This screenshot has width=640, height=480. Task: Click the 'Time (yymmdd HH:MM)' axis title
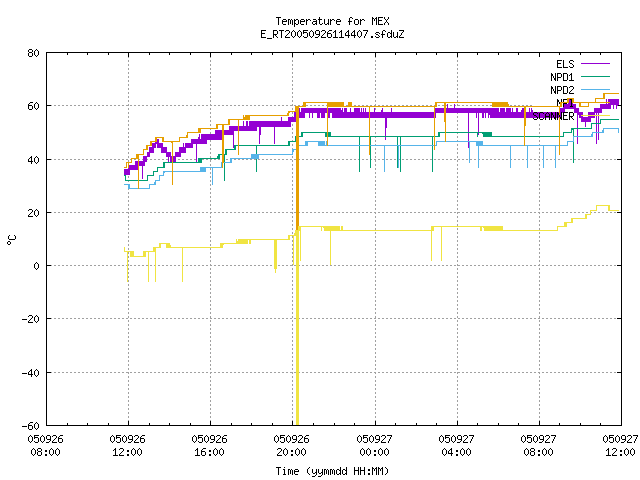332,471
